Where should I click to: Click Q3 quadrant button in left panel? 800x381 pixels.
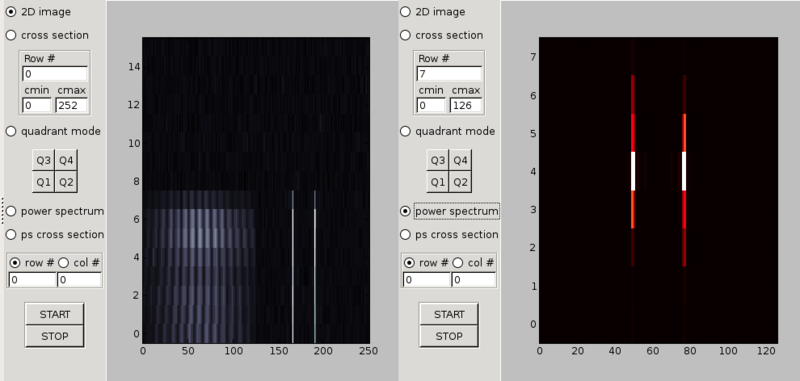tap(43, 161)
